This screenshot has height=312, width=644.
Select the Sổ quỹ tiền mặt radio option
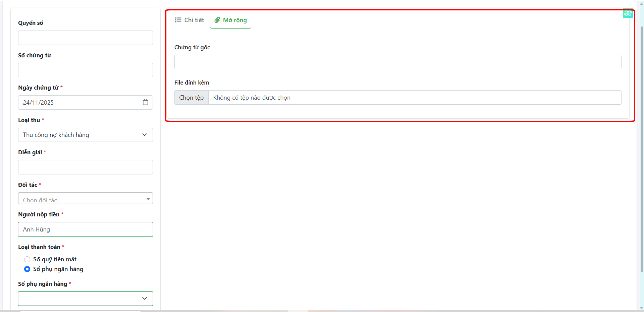click(x=27, y=259)
